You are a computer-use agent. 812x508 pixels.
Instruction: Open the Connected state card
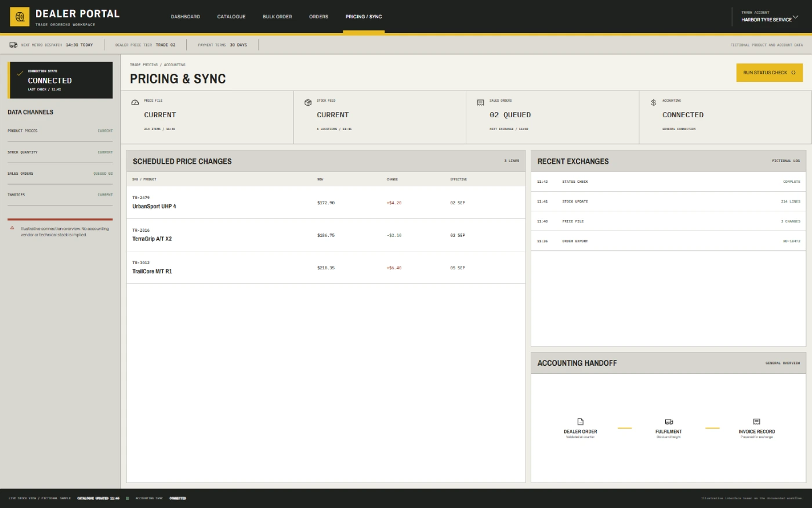60,80
